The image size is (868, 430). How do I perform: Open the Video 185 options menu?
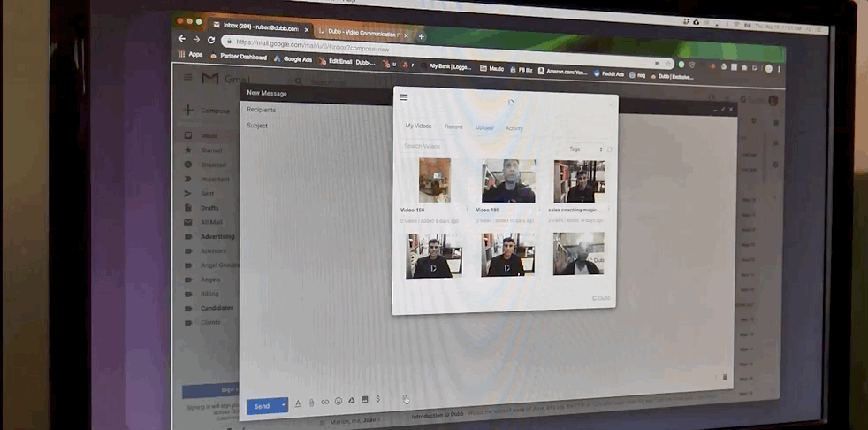tap(539, 210)
